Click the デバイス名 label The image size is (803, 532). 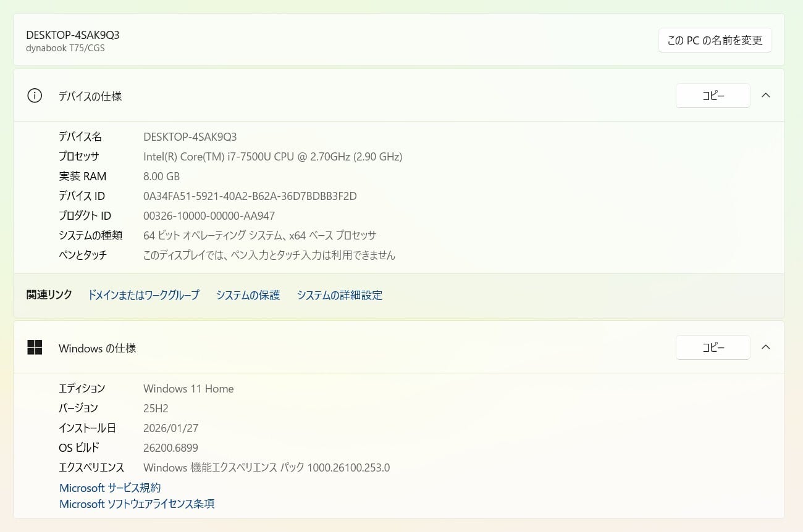coord(80,136)
